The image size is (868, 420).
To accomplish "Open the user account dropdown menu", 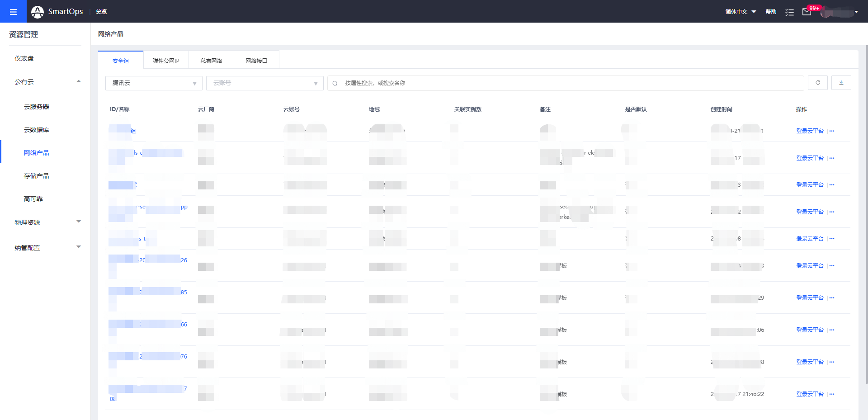I will [x=840, y=12].
